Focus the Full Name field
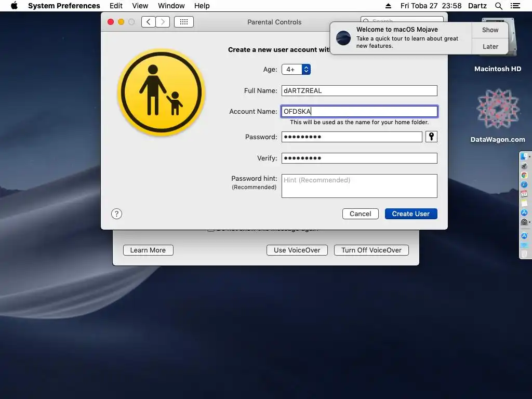Image resolution: width=532 pixels, height=399 pixels. 360,90
